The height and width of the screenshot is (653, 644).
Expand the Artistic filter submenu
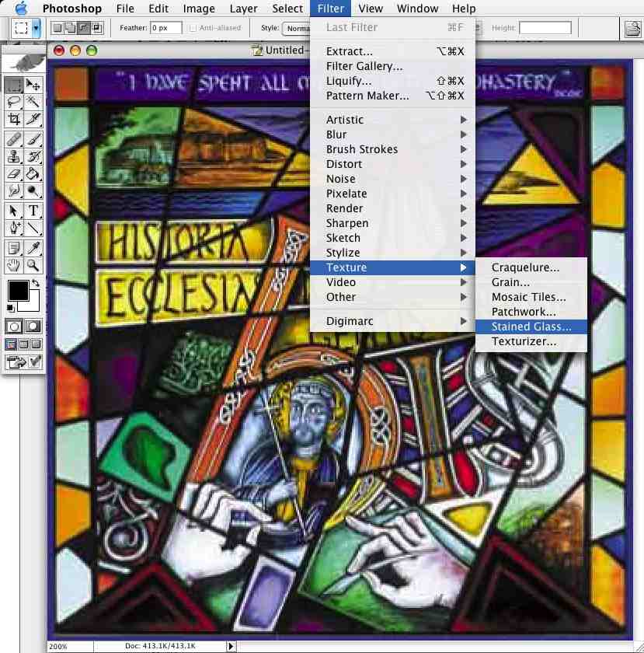[x=392, y=120]
